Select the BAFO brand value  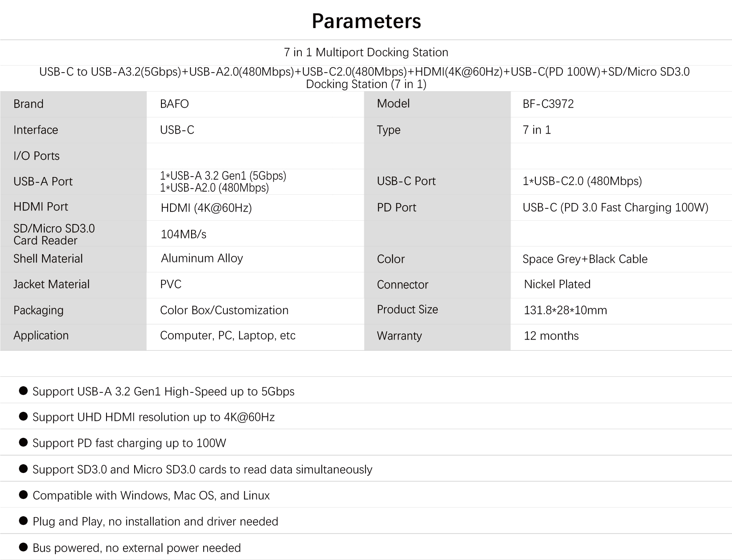tap(174, 104)
